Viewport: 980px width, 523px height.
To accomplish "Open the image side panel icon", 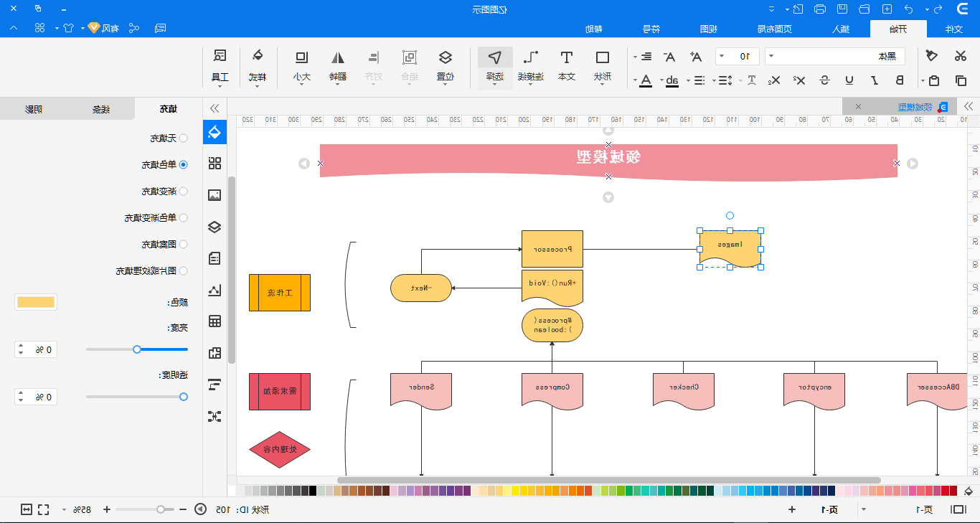I will [215, 195].
